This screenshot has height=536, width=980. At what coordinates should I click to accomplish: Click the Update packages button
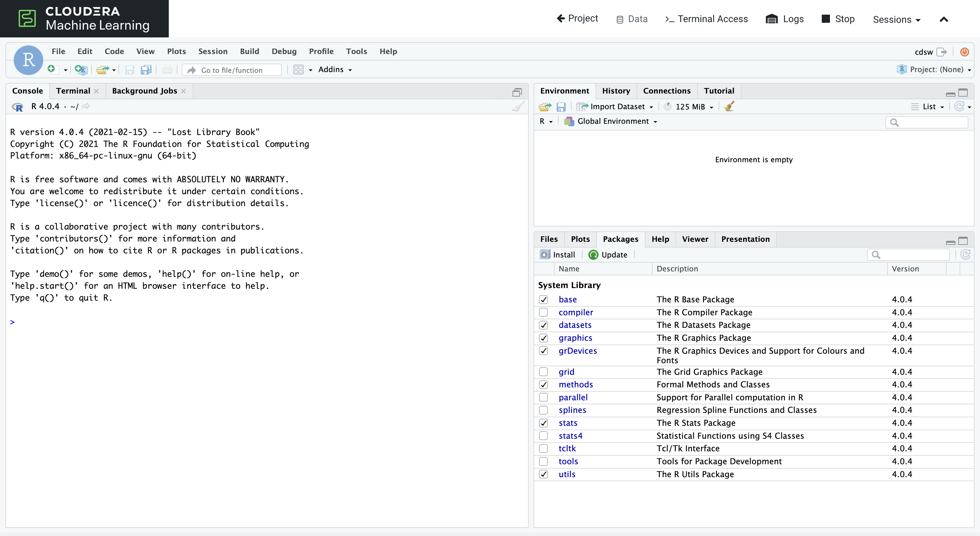pyautogui.click(x=608, y=255)
